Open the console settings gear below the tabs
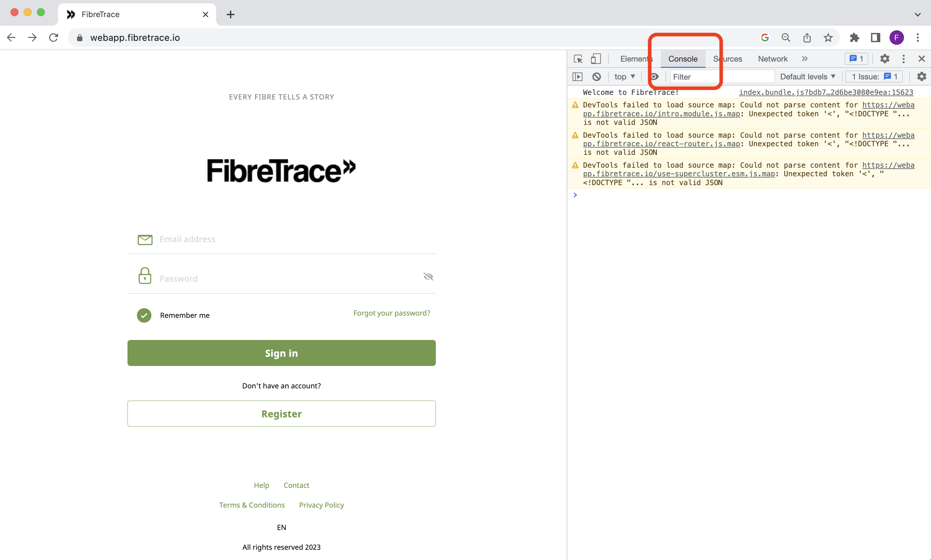931x560 pixels. 921,76
